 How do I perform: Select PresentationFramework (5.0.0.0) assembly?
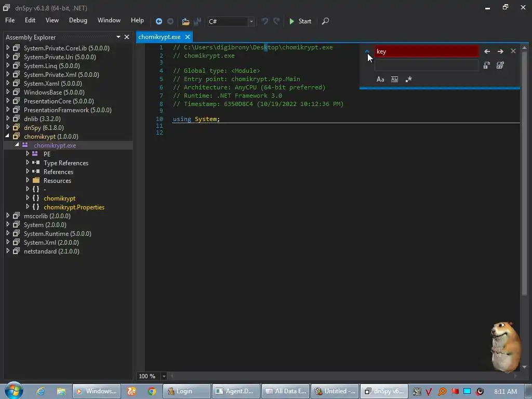(68, 110)
